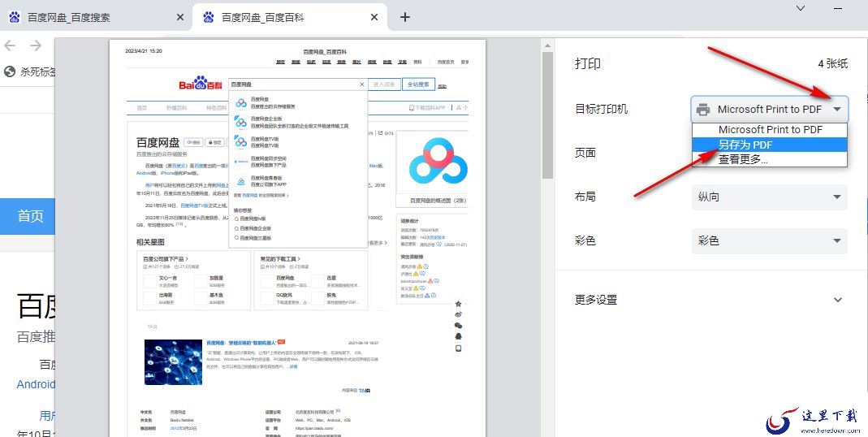This screenshot has width=868, height=437.
Task: Click the star favorite icon in preview
Action: (458, 304)
